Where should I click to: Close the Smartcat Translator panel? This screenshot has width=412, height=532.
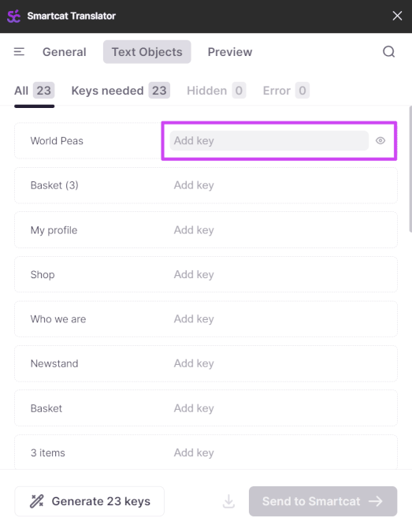pos(397,16)
